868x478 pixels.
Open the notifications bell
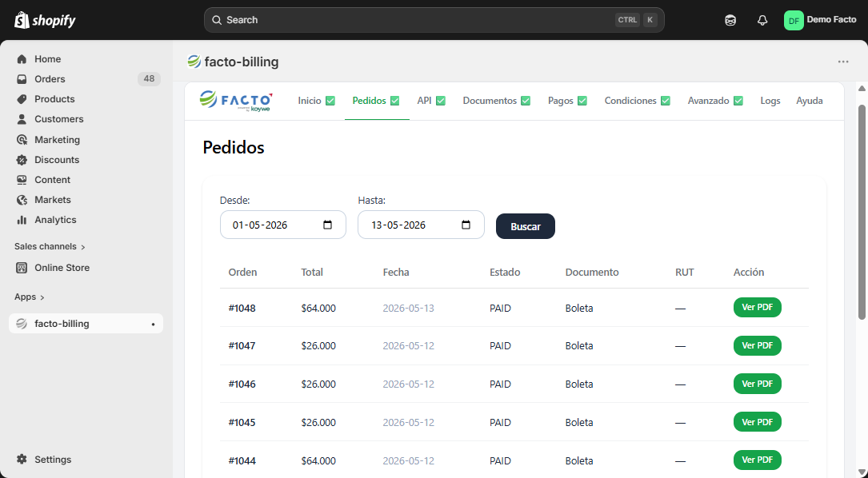(x=762, y=21)
